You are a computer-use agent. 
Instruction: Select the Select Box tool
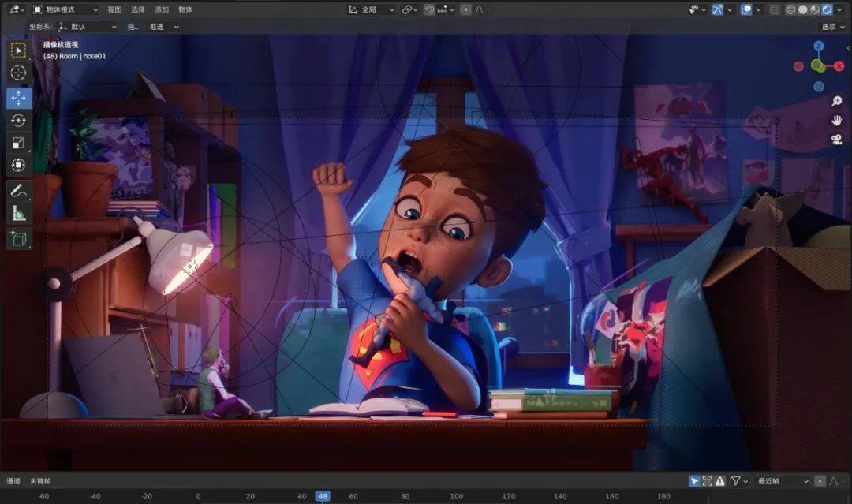click(x=18, y=50)
